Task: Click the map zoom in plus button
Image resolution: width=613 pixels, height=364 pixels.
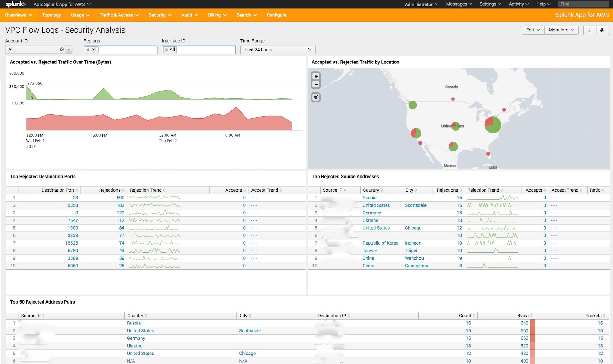Action: pos(316,76)
